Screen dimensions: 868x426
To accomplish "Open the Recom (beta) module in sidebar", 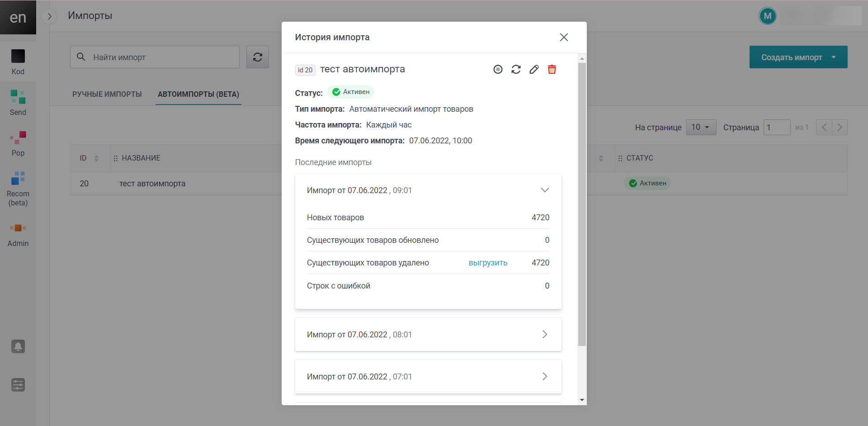I will click(18, 189).
